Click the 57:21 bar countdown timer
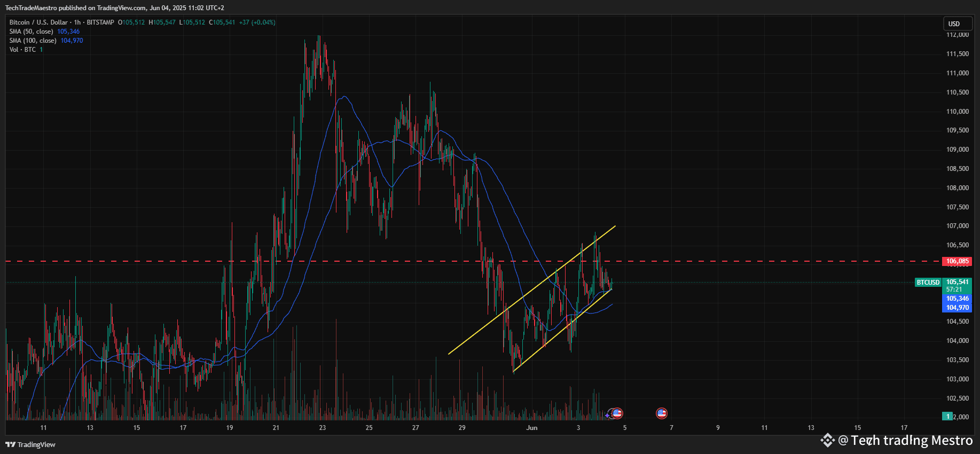 pos(954,289)
